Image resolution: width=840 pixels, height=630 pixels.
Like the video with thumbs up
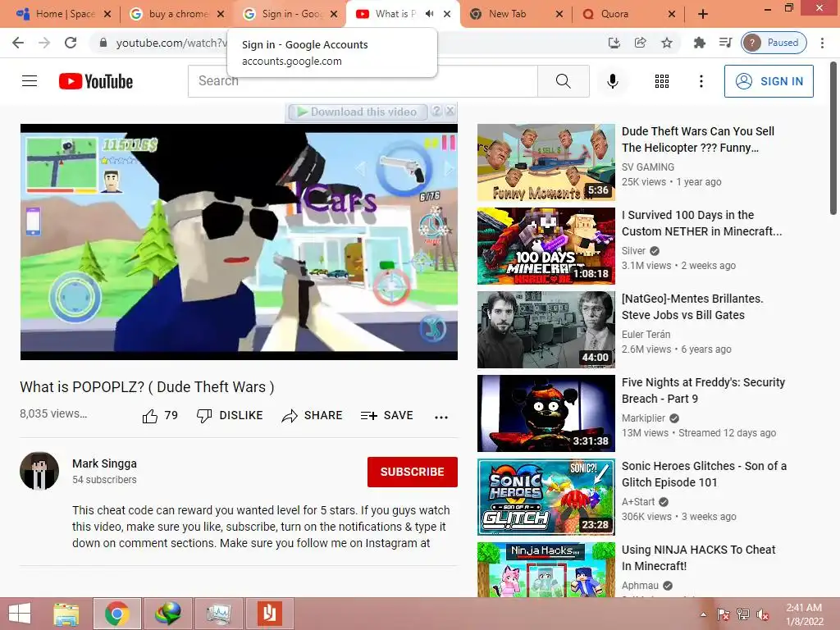[160, 416]
